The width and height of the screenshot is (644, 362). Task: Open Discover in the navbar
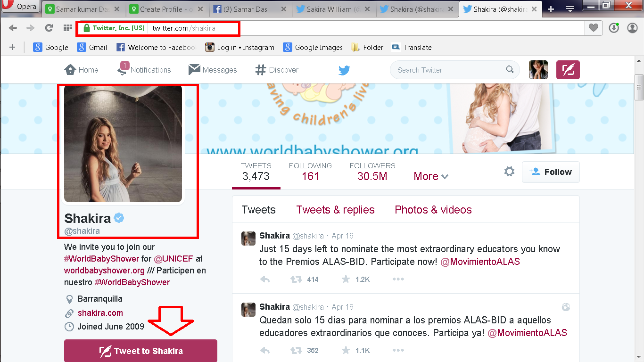277,70
